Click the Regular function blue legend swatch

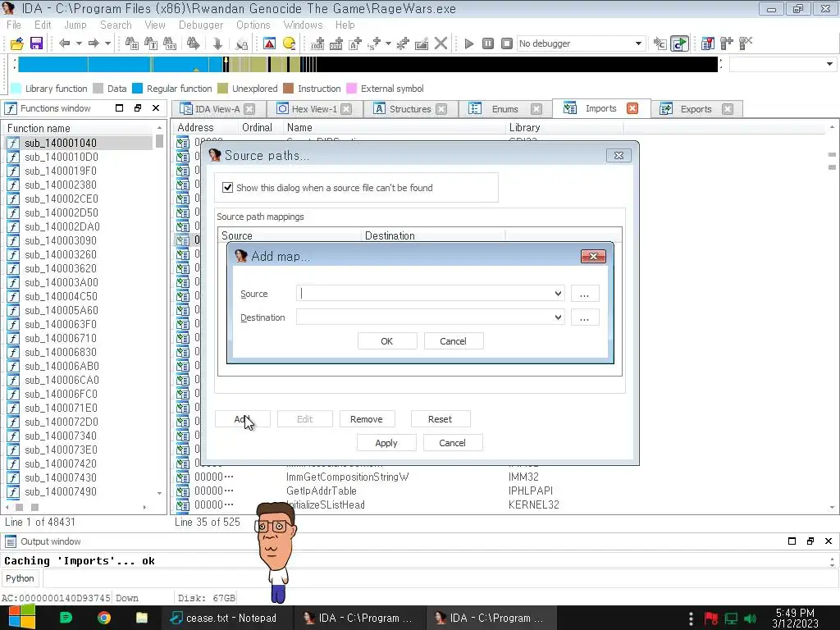pyautogui.click(x=137, y=89)
